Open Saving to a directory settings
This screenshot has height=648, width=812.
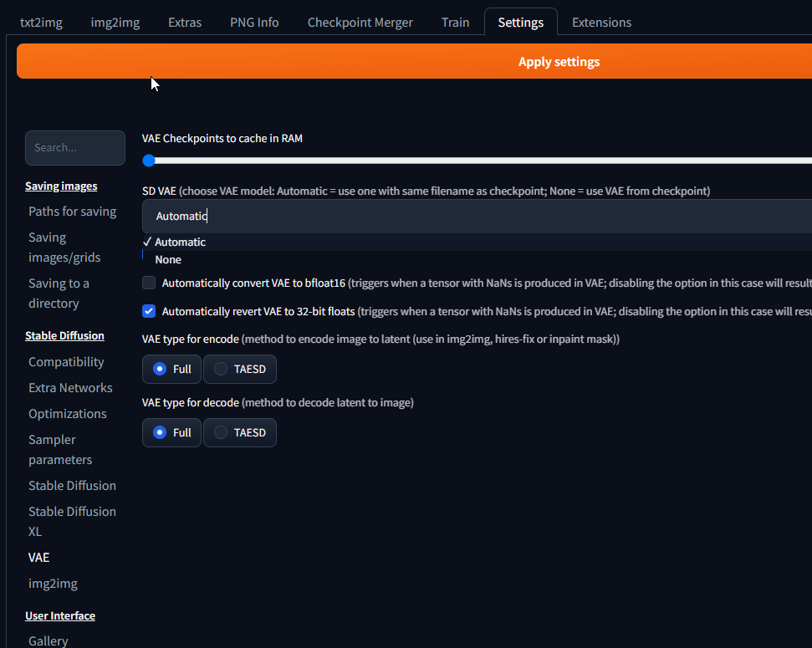(x=59, y=293)
